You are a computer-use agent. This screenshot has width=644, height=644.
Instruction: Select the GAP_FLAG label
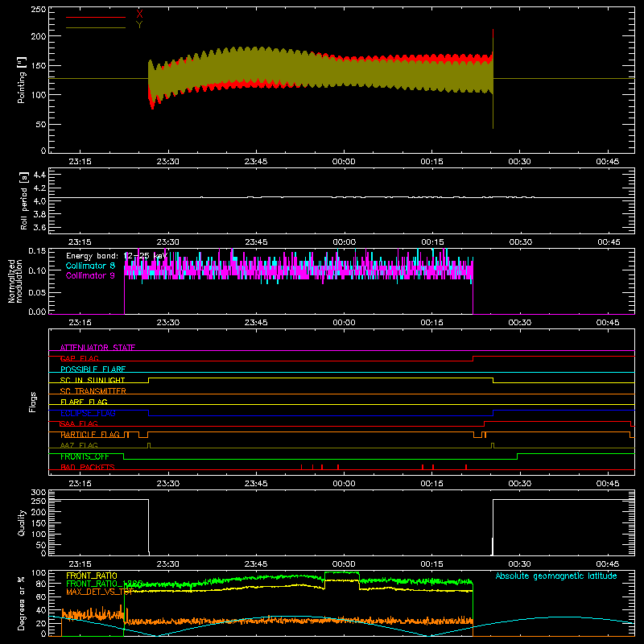click(x=79, y=358)
